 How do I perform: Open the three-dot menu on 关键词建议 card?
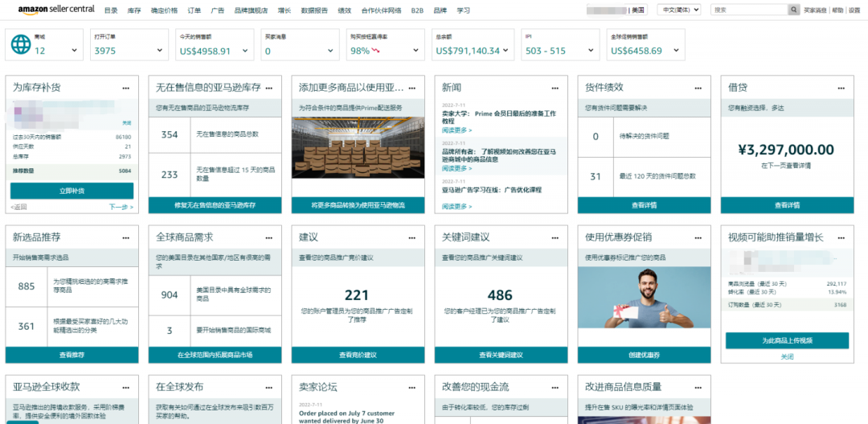pyautogui.click(x=555, y=238)
